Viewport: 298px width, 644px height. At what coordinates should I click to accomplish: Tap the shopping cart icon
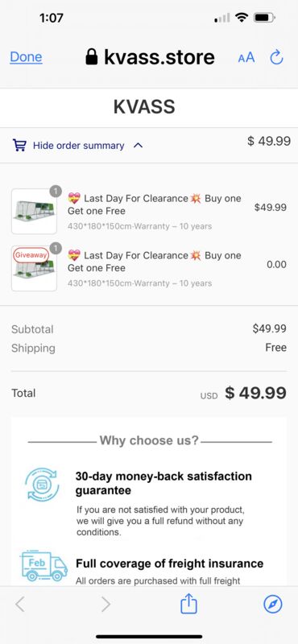(x=19, y=146)
